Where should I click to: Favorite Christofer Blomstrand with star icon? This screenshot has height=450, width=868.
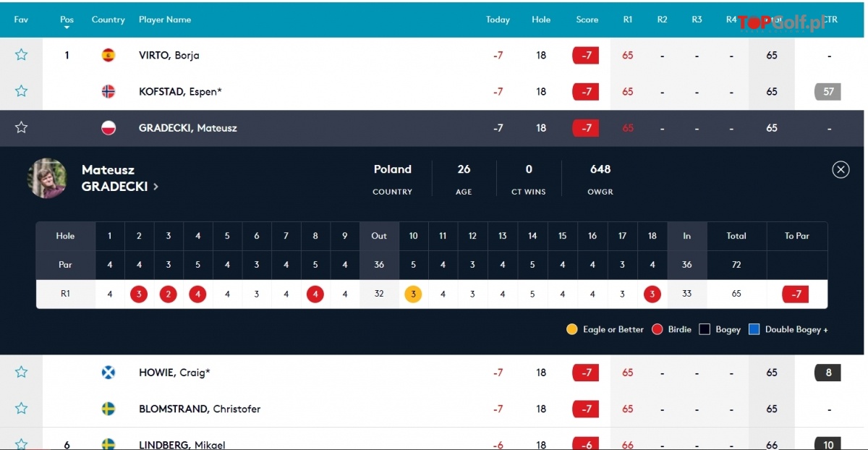[21, 409]
